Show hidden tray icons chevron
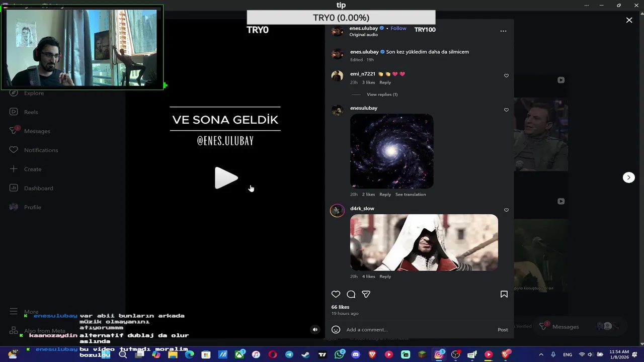This screenshot has height=362, width=644. (541, 354)
